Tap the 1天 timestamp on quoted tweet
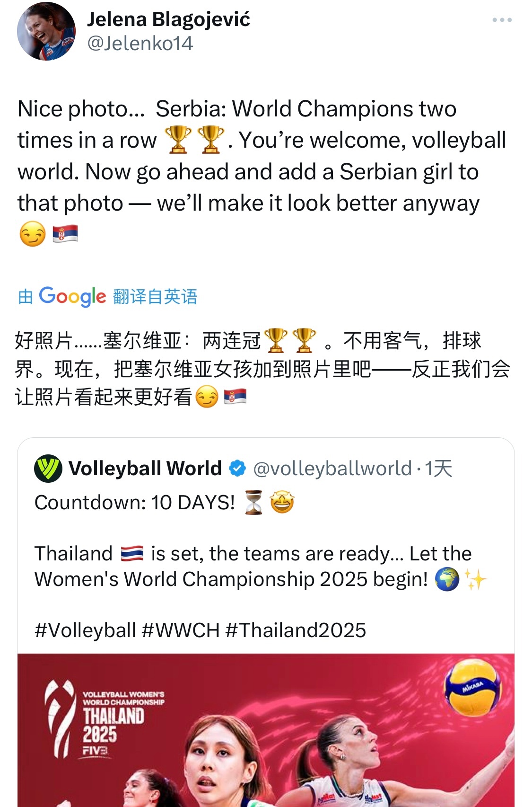Image resolution: width=532 pixels, height=807 pixels. (439, 469)
